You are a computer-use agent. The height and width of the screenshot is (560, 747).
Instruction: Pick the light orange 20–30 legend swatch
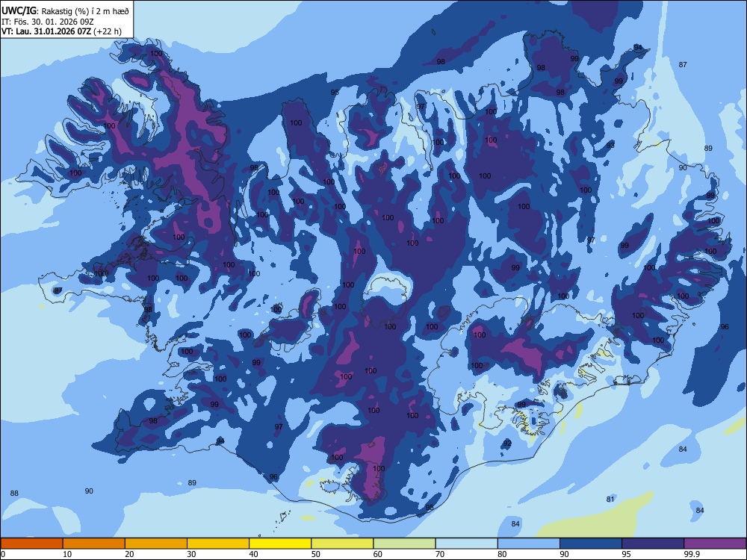(156, 544)
